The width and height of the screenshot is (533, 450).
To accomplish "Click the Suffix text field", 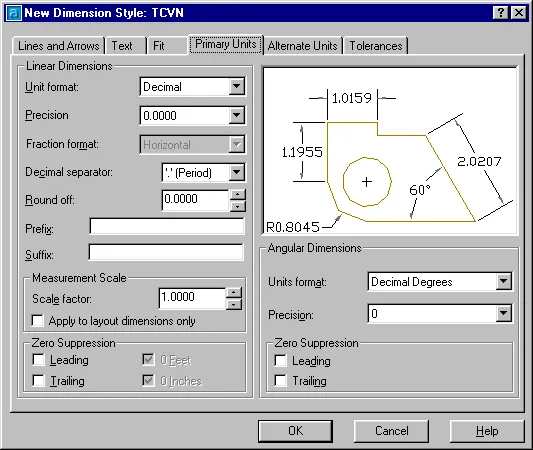I will point(166,252).
